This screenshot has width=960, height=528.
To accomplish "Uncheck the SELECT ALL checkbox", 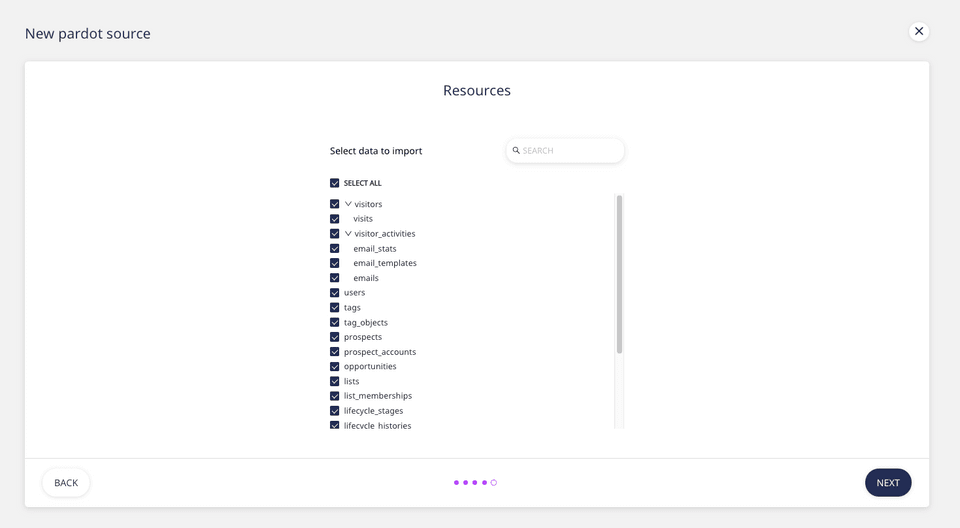I will (335, 183).
